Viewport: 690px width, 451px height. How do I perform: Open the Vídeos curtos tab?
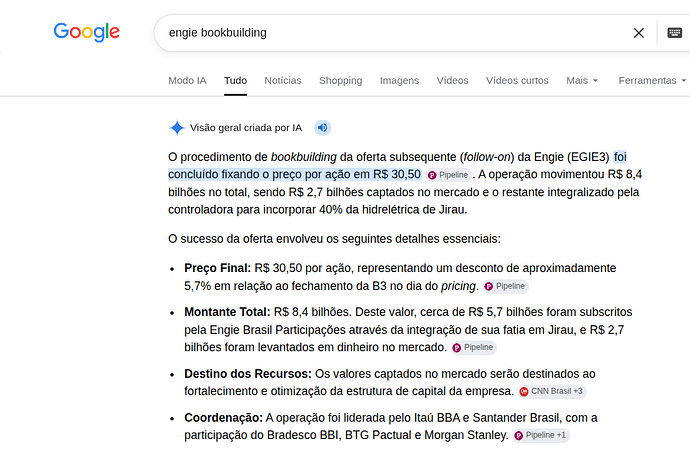[517, 81]
